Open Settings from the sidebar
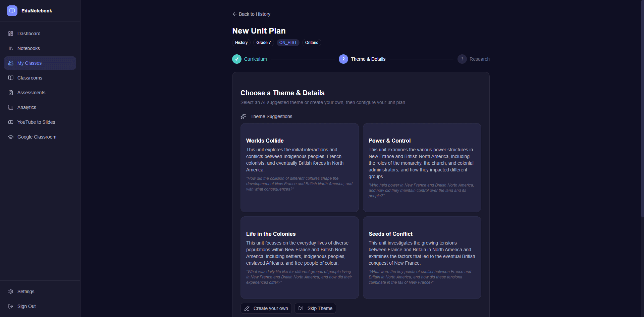This screenshot has width=644, height=317. [26, 292]
